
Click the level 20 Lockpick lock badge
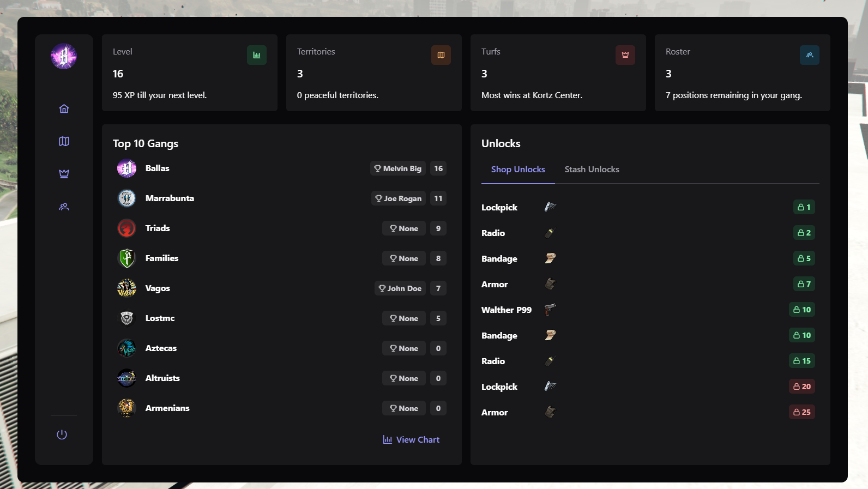(x=801, y=387)
